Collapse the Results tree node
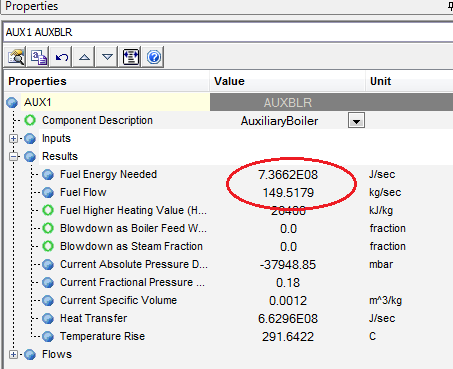 tap(13, 156)
